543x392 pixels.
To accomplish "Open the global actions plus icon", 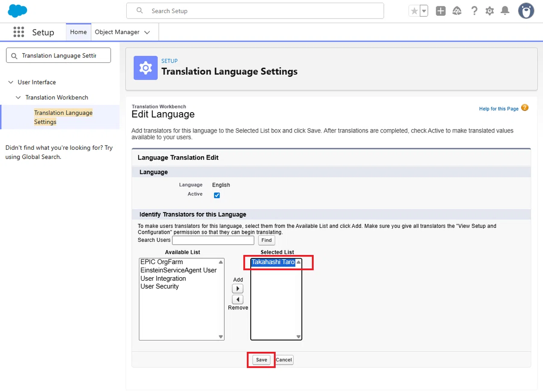I will coord(441,11).
